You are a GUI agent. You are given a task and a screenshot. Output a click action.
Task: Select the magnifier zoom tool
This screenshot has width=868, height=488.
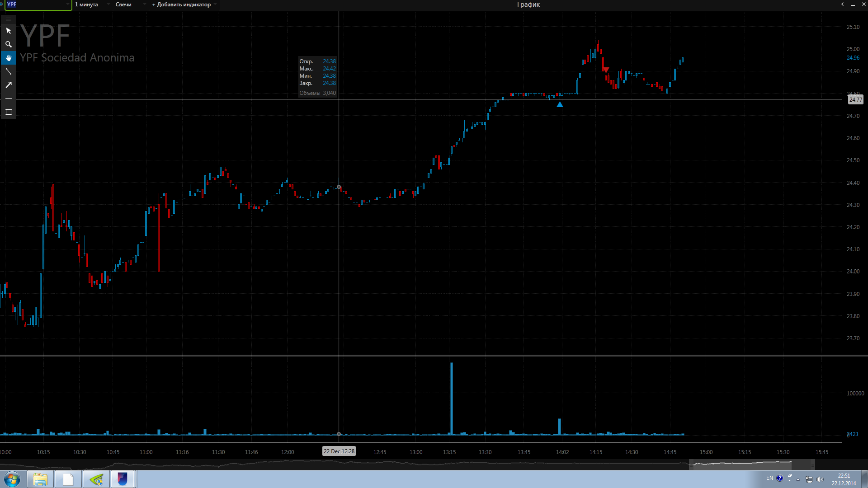click(8, 44)
